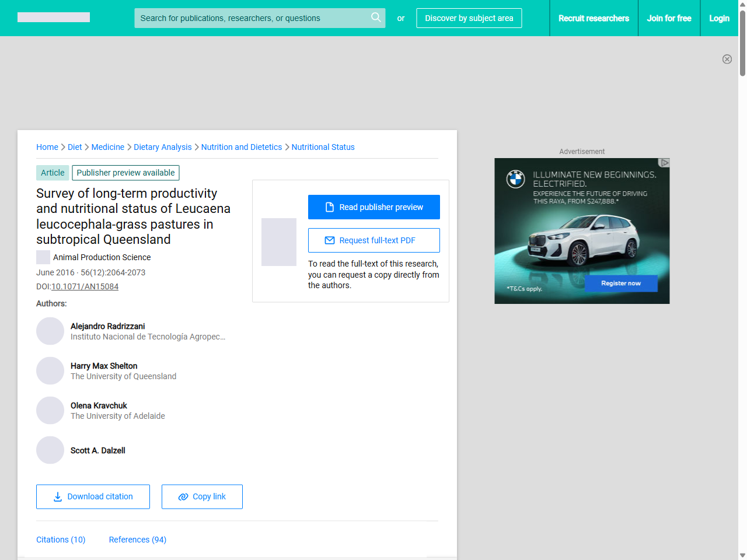Screen dimensions: 747x560
Task: Open the Citations (10) tab
Action: [x=61, y=540]
